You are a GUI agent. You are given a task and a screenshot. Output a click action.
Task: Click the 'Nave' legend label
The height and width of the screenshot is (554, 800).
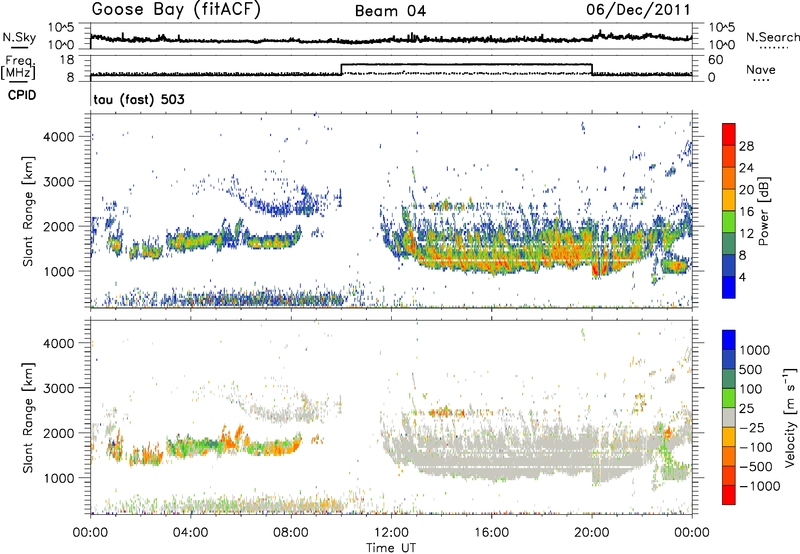click(761, 69)
